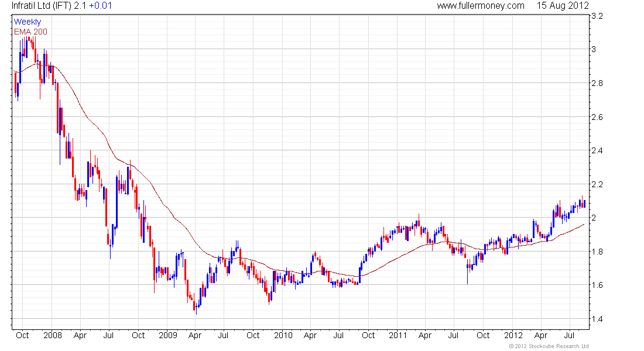The width and height of the screenshot is (644, 351).
Task: Click the 2008 year label on time axis
Action: coord(53,335)
